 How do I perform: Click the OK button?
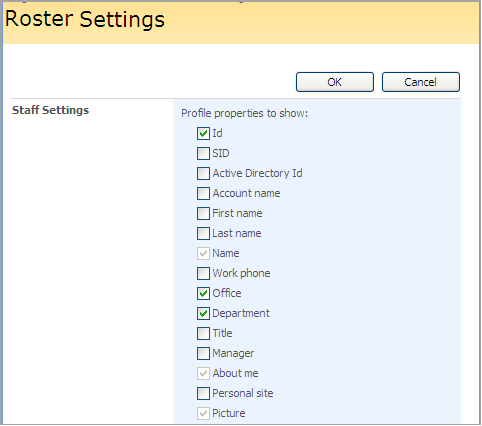[x=335, y=82]
